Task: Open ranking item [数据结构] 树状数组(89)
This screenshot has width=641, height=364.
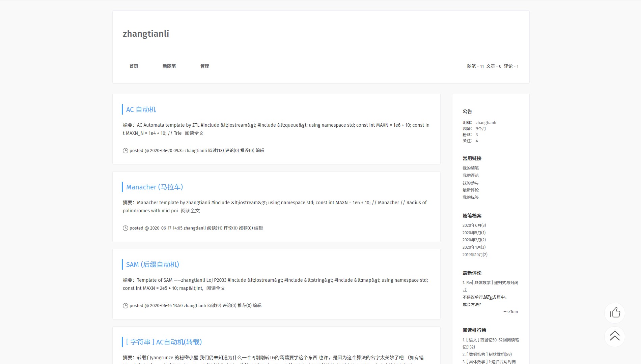Action: click(487, 355)
